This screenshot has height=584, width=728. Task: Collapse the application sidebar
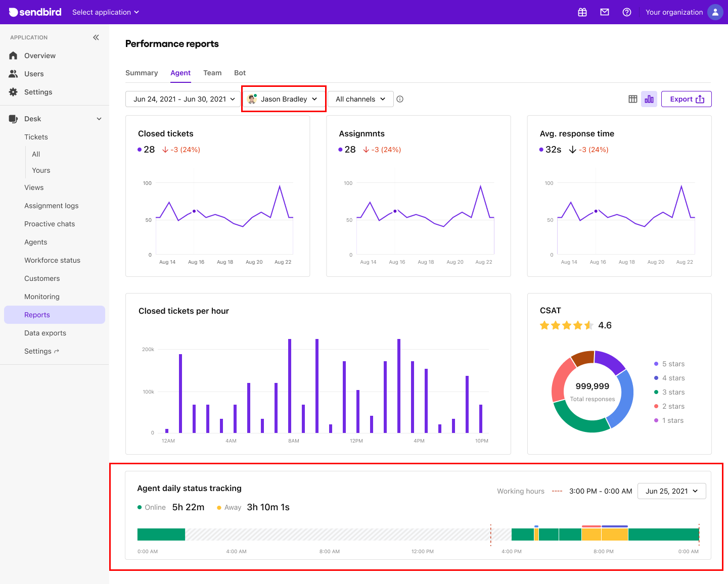pos(96,37)
